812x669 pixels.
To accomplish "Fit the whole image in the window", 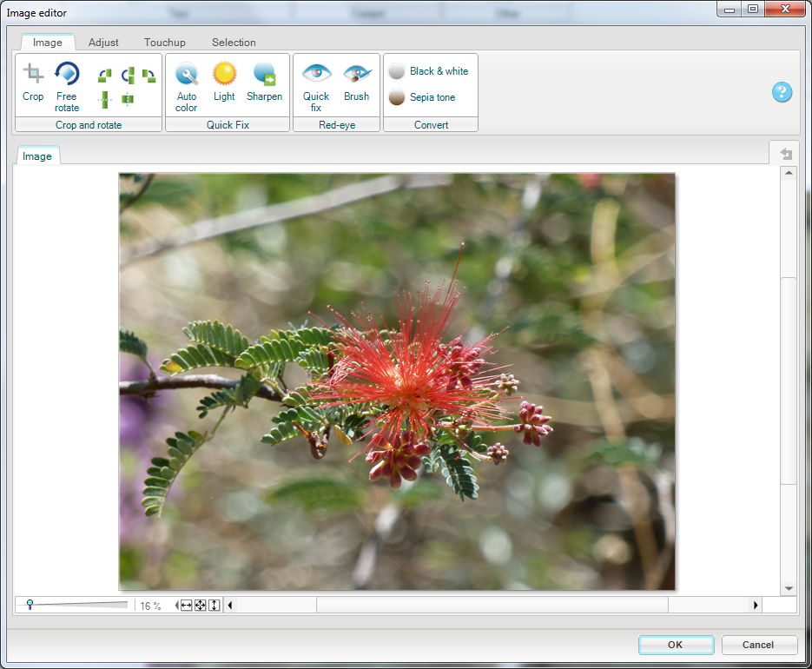I will (200, 605).
